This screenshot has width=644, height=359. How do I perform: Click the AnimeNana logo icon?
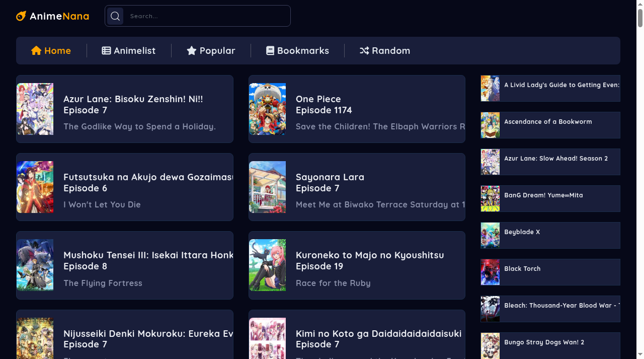point(21,16)
